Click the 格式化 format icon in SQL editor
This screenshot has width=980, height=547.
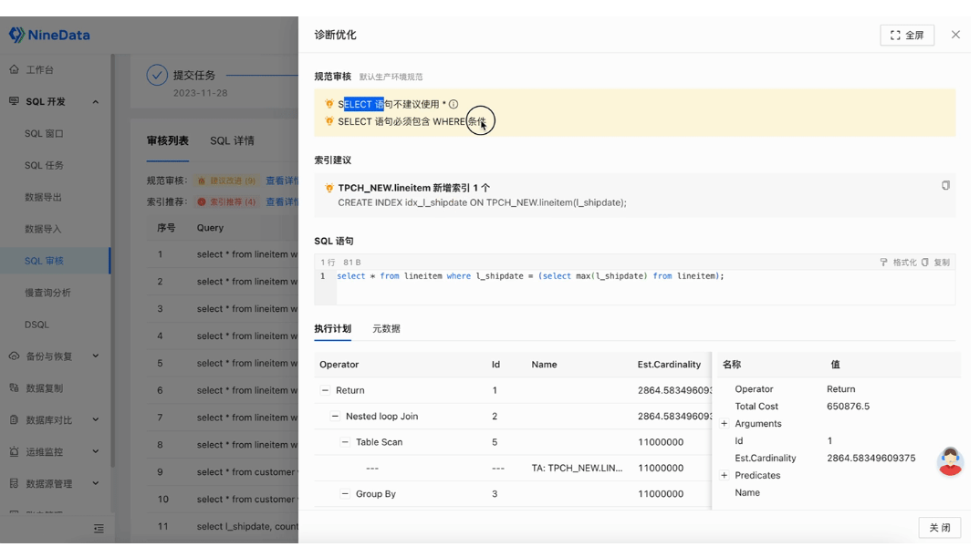pyautogui.click(x=884, y=263)
